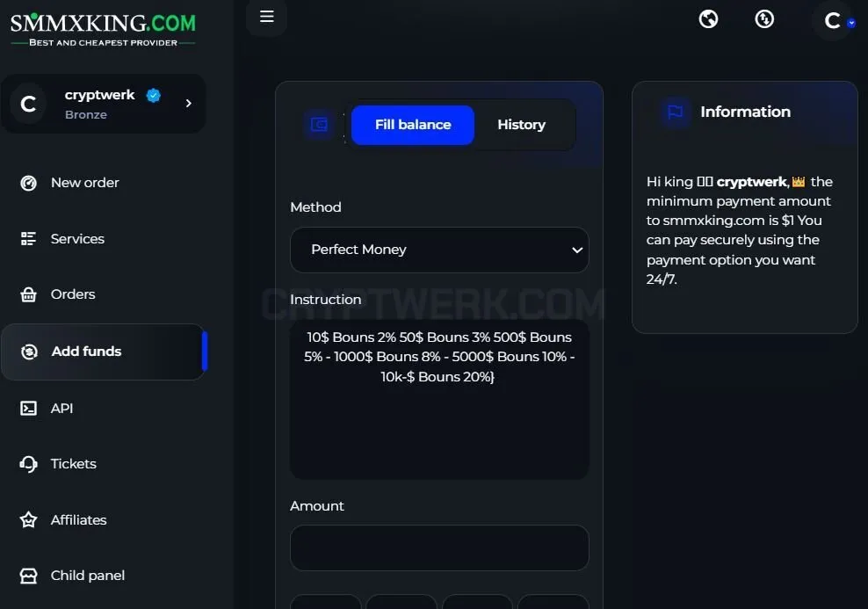This screenshot has width=868, height=609.
Task: Click the SMMXKING.COM logo
Action: (x=103, y=29)
